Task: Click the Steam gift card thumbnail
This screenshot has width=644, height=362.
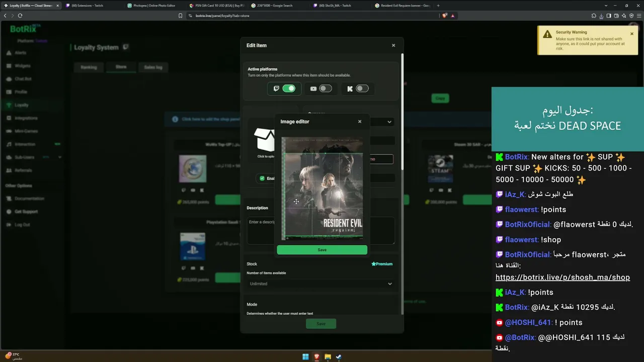Action: coord(440,168)
